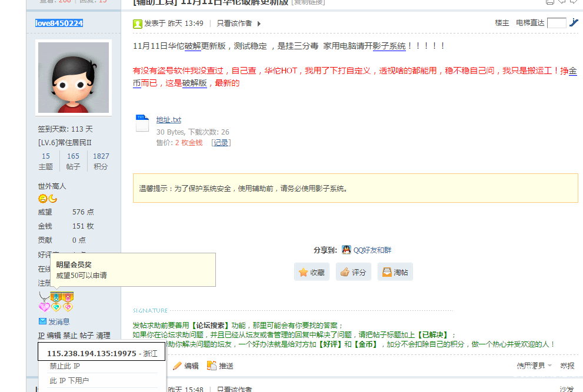This screenshot has height=392, width=583.
Task: Share to QQ好友和群 via penguin icon
Action: point(347,250)
